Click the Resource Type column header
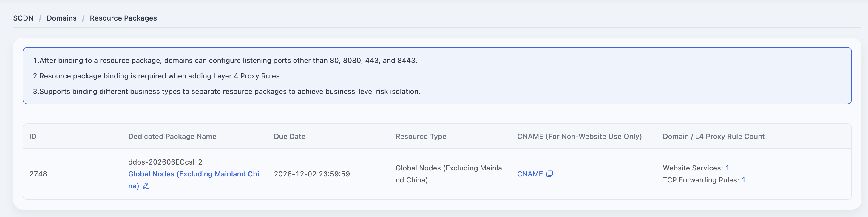This screenshot has height=217, width=868. [421, 137]
